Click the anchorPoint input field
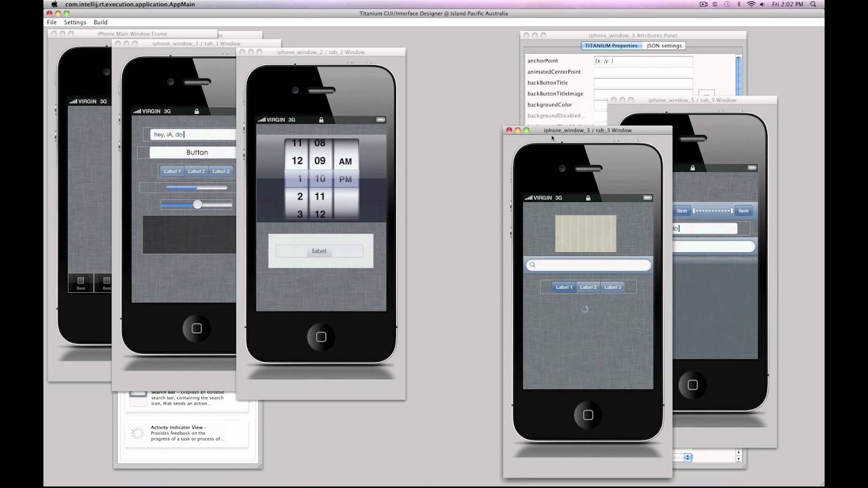Image resolution: width=868 pixels, height=488 pixels. click(643, 61)
